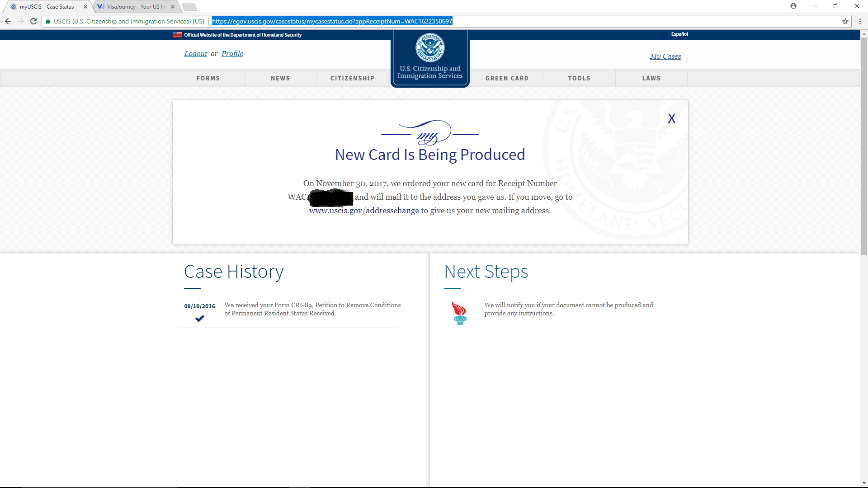Select the myUSCIS - Case Status tab

tap(47, 7)
